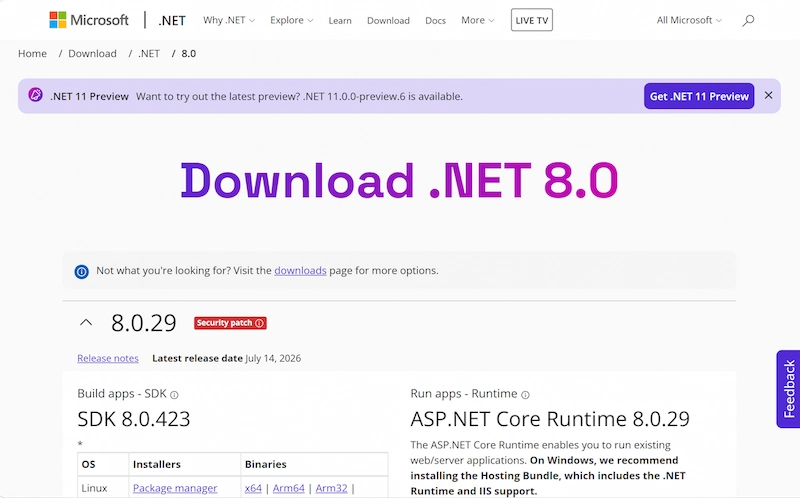Click the 8.0 breadcrumb text
This screenshot has width=800, height=498.
pos(188,54)
